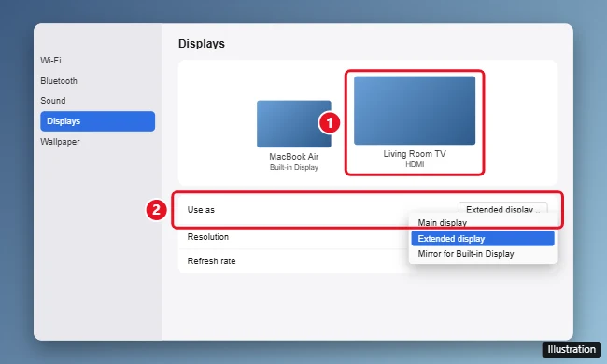The width and height of the screenshot is (607, 364).
Task: Select the MacBook Air built-in display thumbnail
Action: tap(294, 124)
